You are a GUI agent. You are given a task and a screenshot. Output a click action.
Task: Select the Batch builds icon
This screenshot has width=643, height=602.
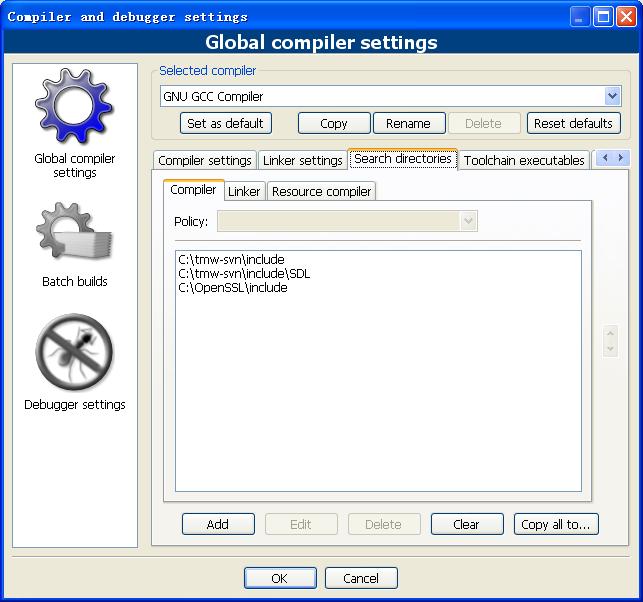[x=75, y=236]
